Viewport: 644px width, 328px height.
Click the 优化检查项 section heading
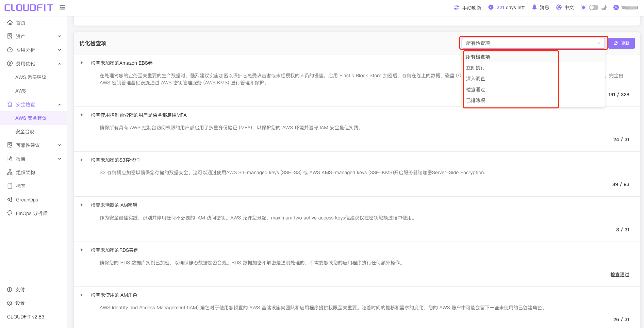(93, 43)
